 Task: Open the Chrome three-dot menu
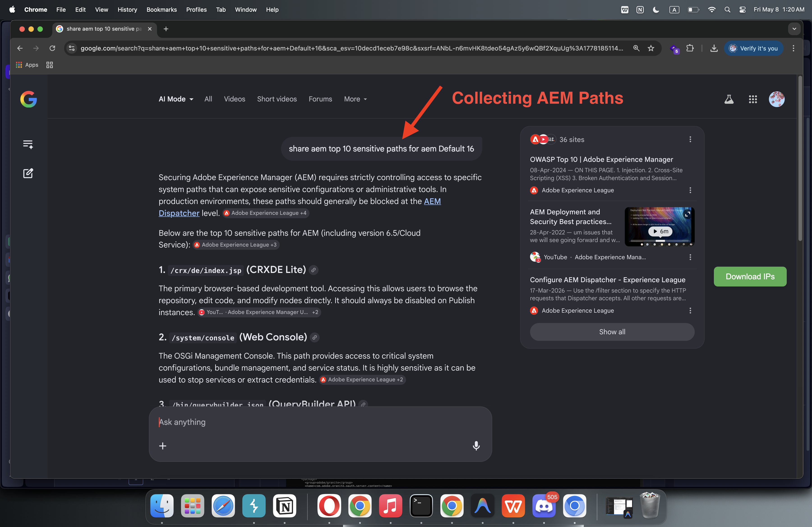click(794, 48)
